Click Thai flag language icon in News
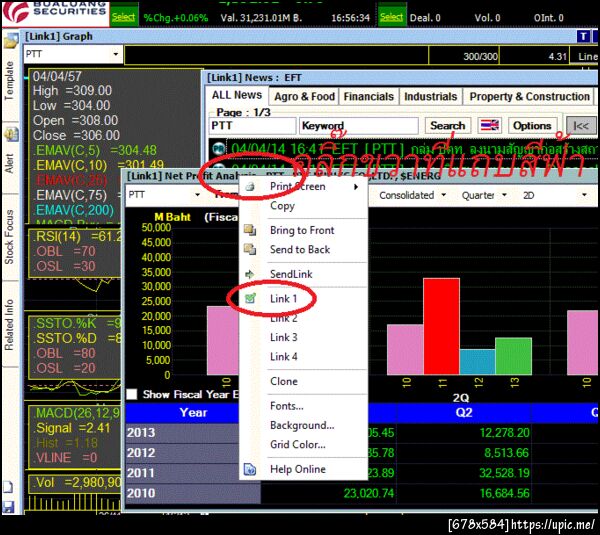This screenshot has height=535, width=600. 490,125
